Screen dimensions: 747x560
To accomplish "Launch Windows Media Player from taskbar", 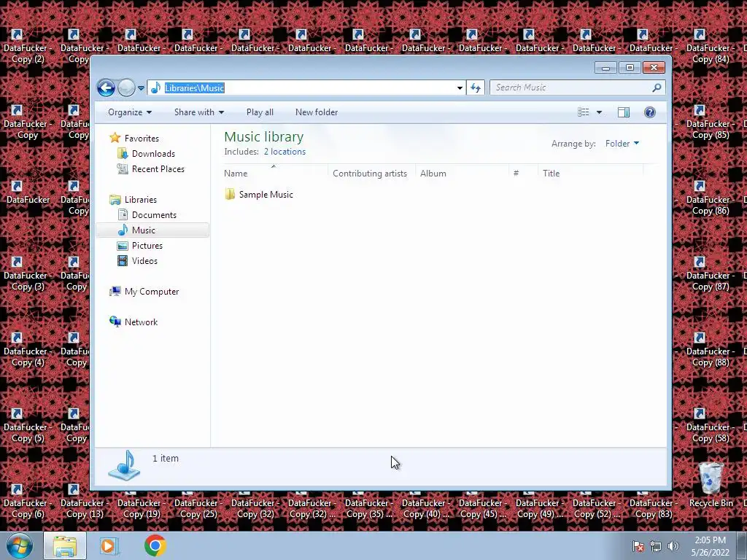I will [108, 545].
